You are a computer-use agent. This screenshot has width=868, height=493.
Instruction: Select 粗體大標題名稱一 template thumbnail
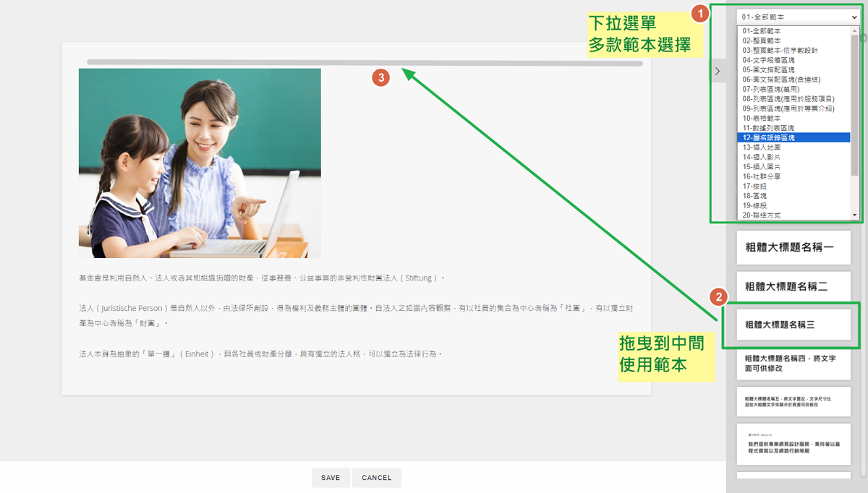coord(793,246)
